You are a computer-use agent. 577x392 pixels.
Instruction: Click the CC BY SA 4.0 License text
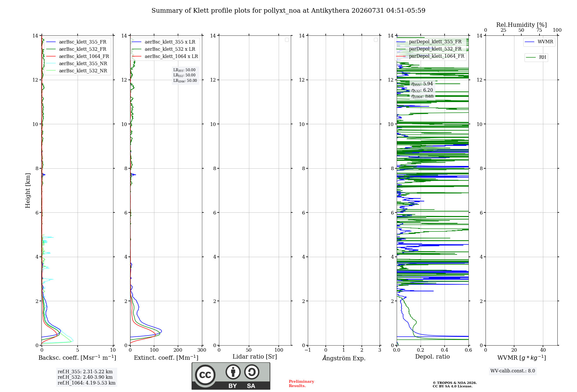click(x=453, y=386)
